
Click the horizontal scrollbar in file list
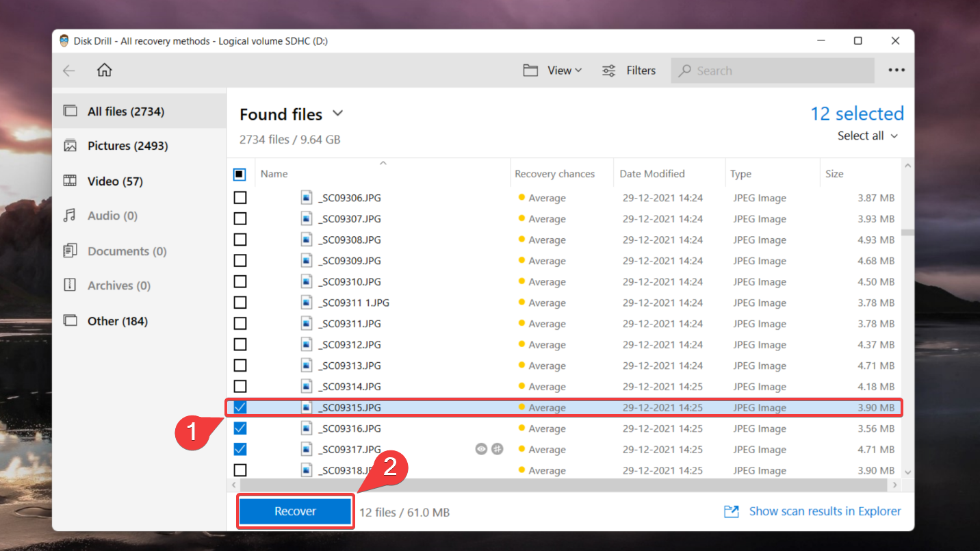click(x=565, y=485)
